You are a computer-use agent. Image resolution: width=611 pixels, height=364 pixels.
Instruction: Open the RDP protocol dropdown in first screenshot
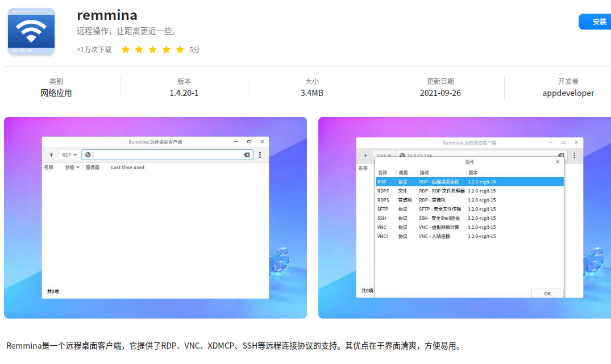[69, 155]
